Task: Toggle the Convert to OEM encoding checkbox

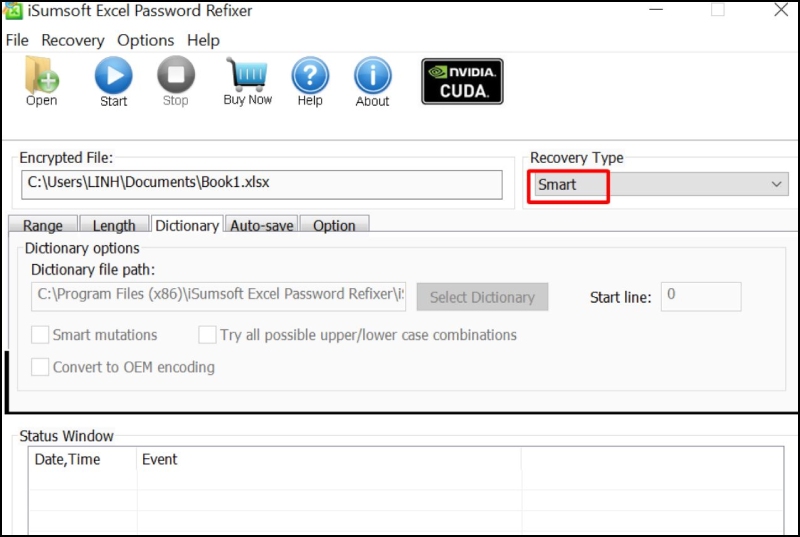Action: [x=40, y=367]
